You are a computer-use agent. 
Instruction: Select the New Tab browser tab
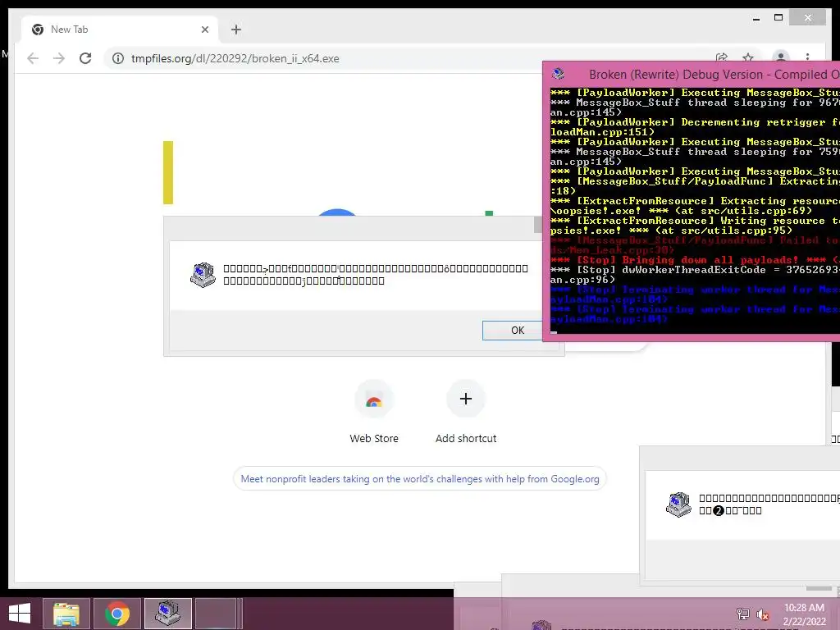point(120,30)
